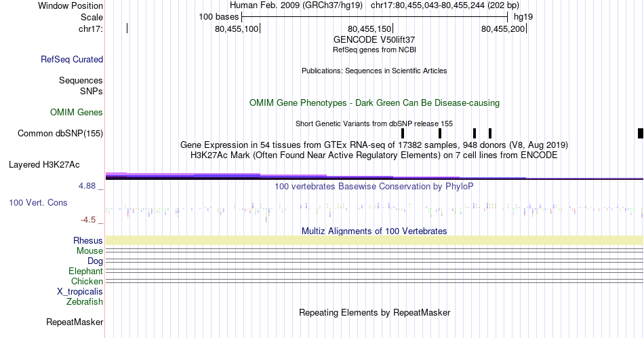Screen dimensions: 644x338
Task: Click the dbSNP variant marker at far right edge
Action: coord(641,133)
